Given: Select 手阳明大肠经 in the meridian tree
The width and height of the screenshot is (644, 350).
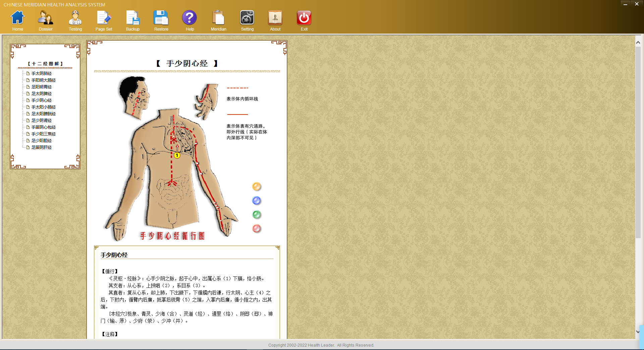Looking at the screenshot, I should click(x=44, y=80).
